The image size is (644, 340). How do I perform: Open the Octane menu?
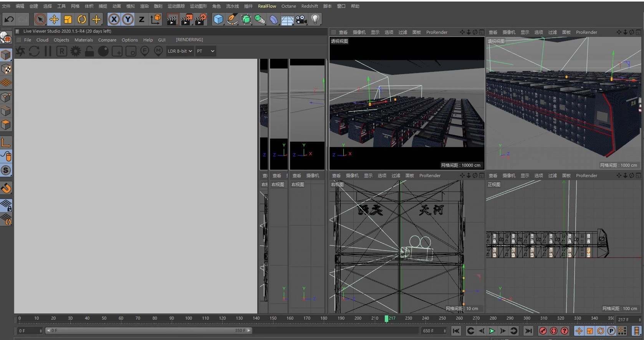289,6
